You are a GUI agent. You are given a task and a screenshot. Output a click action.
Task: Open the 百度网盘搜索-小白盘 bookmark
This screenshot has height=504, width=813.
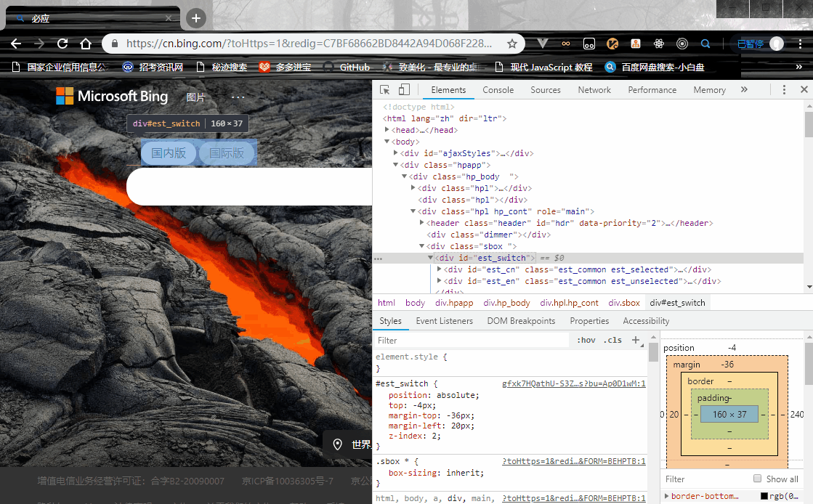tap(655, 67)
